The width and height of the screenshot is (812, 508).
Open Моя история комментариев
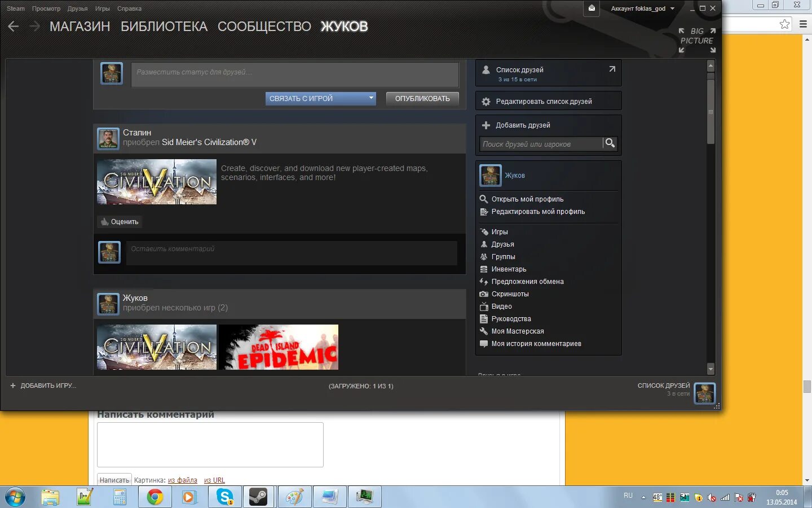point(536,344)
